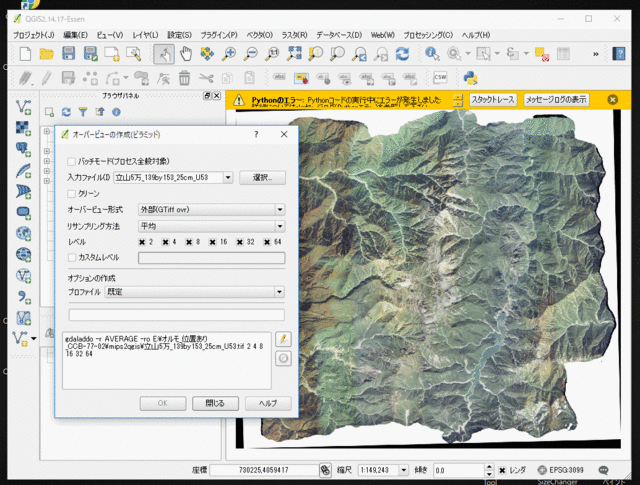Click the filter icon in browser panel
This screenshot has width=640, height=485.
click(x=83, y=112)
